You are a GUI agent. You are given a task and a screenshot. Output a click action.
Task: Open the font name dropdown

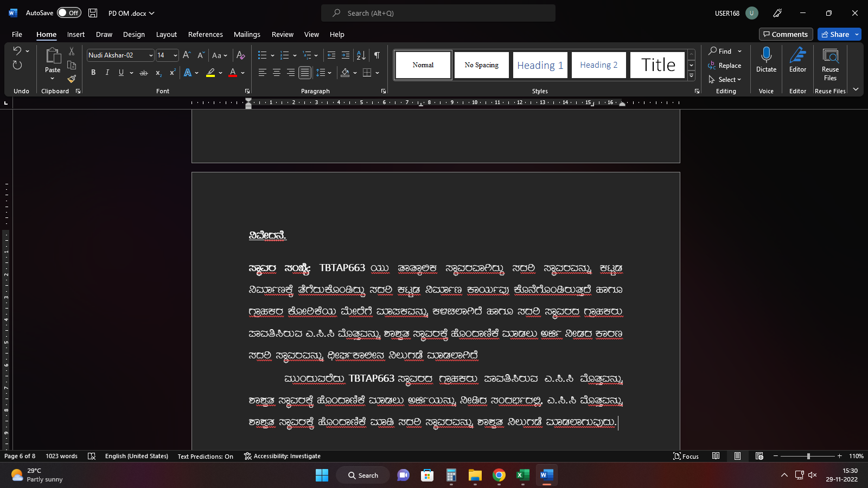pyautogui.click(x=151, y=55)
